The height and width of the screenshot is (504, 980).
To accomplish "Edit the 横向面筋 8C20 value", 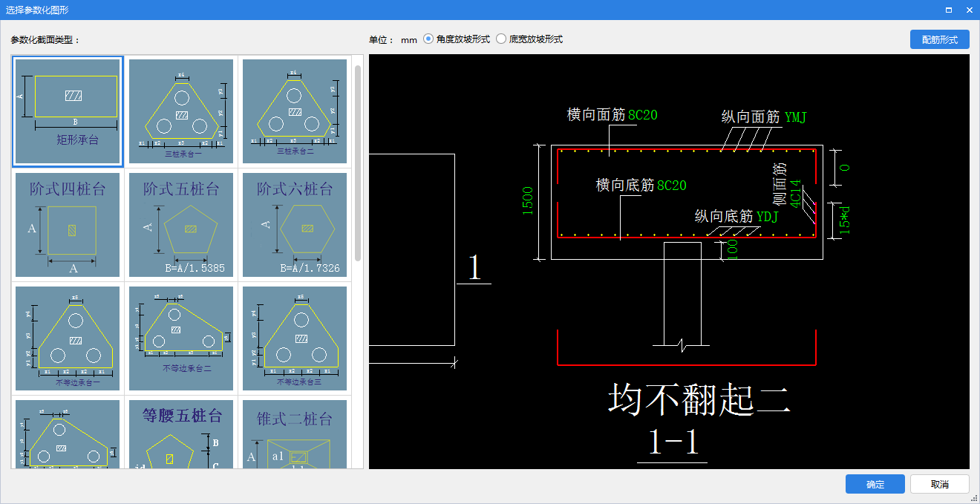I will pos(643,115).
